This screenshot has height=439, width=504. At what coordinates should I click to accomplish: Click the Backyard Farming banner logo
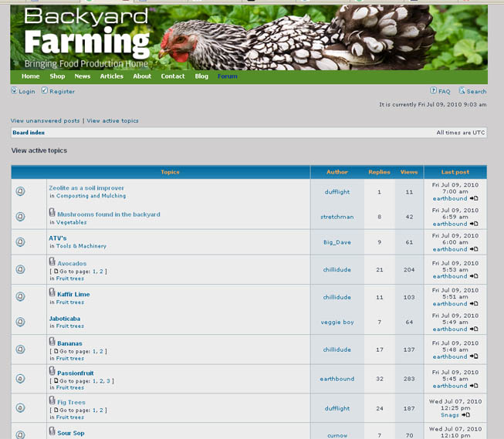pyautogui.click(x=87, y=36)
